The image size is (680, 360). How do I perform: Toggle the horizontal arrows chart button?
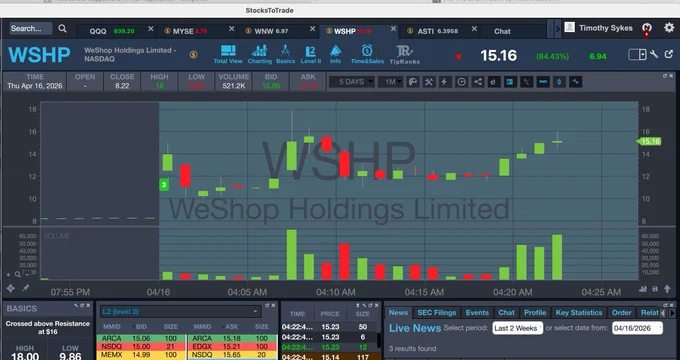pyautogui.click(x=575, y=82)
